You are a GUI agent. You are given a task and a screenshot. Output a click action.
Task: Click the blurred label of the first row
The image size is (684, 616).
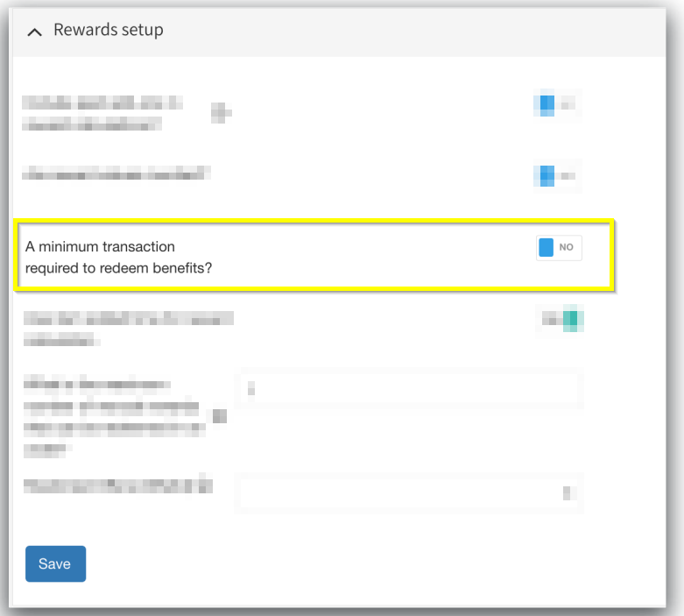tap(101, 113)
